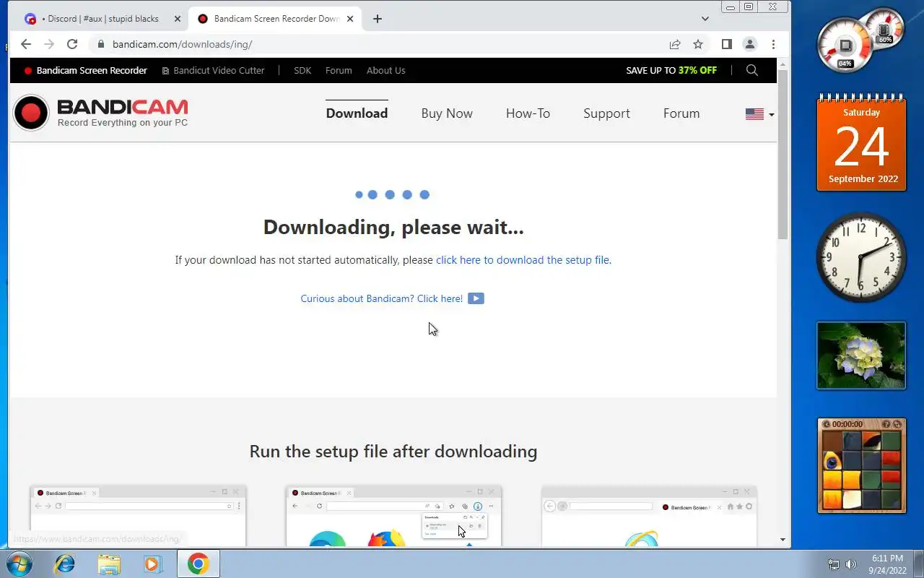Open the Download nav item

click(357, 113)
